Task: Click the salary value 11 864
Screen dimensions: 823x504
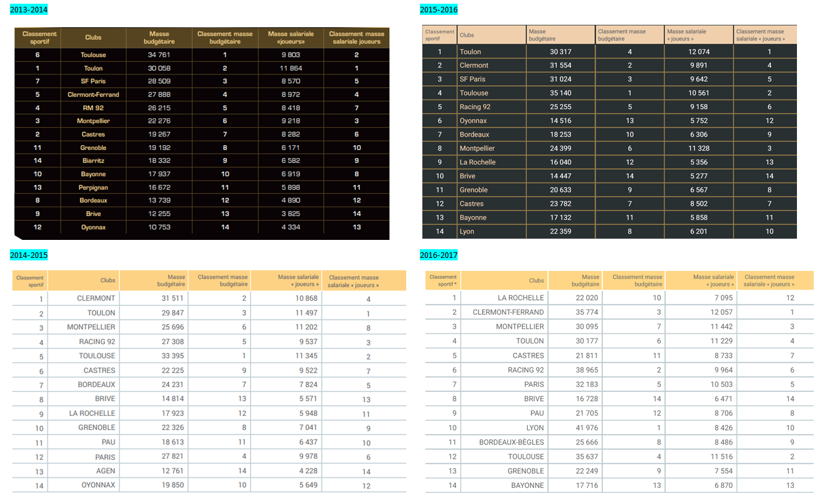Action: pos(291,68)
